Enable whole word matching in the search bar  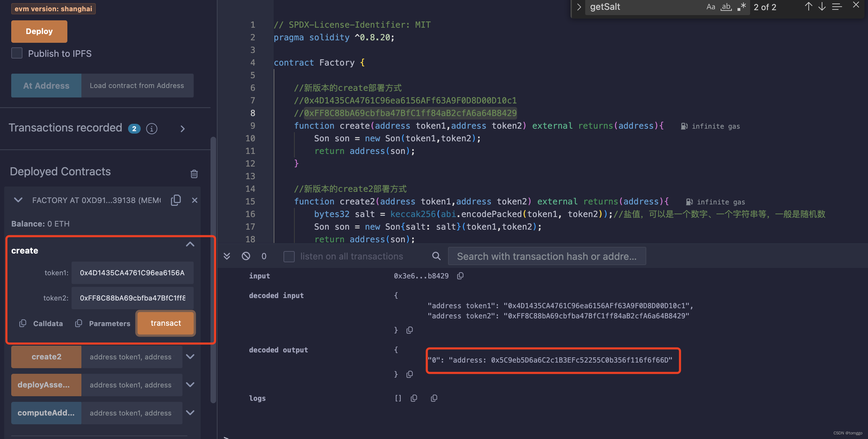pos(726,7)
